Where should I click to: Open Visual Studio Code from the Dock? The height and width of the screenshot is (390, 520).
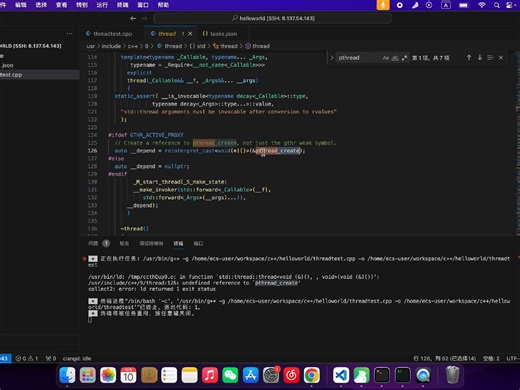(341, 375)
